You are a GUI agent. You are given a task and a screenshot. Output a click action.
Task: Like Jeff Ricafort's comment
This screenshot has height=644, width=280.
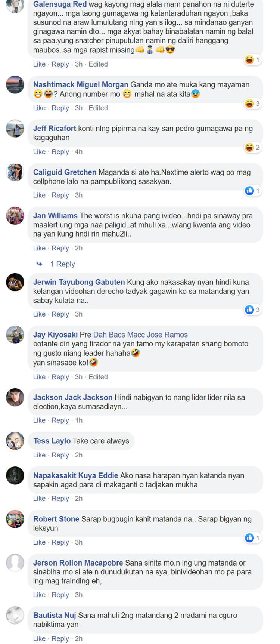click(x=39, y=152)
